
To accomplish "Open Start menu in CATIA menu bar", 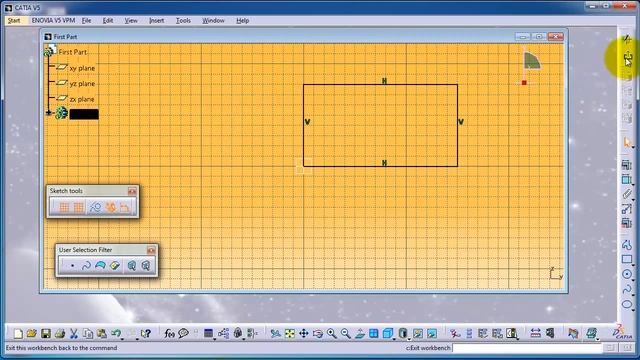I will (x=14, y=20).
